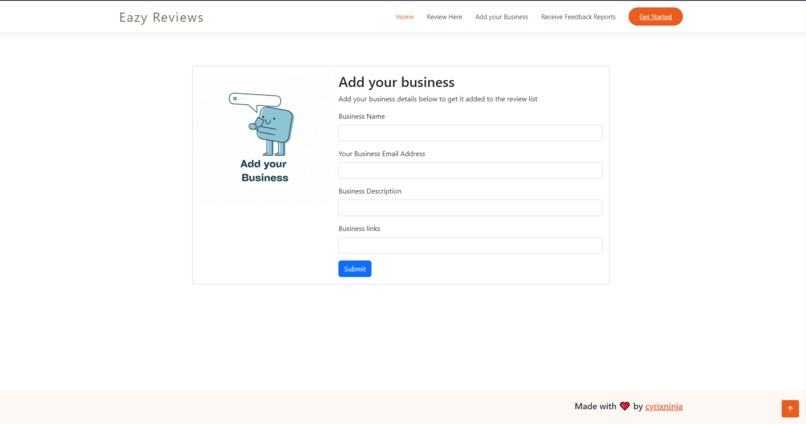Click the form subtitle about review list

click(437, 99)
